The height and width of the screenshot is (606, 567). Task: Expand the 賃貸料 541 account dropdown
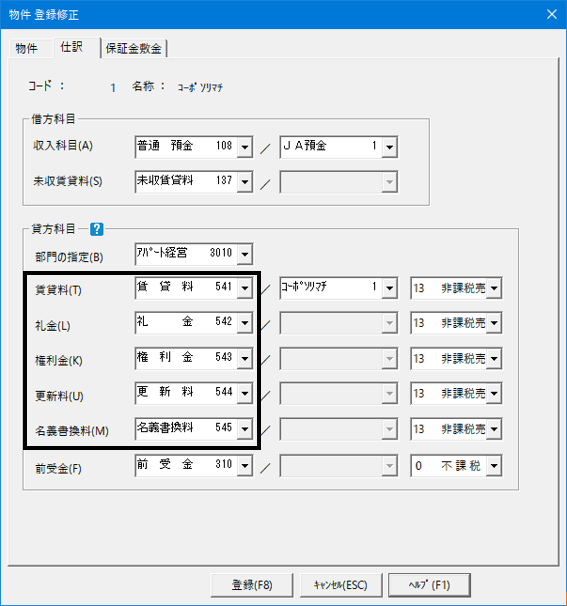click(245, 288)
